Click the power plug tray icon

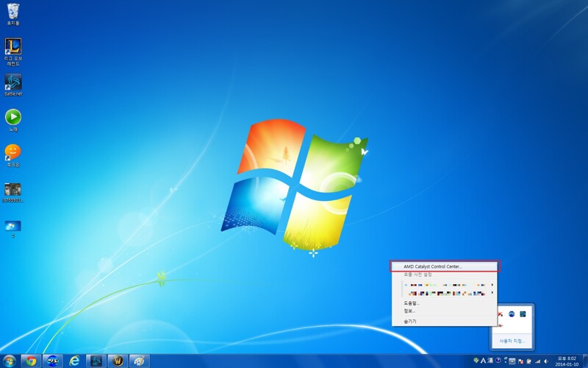(x=528, y=361)
